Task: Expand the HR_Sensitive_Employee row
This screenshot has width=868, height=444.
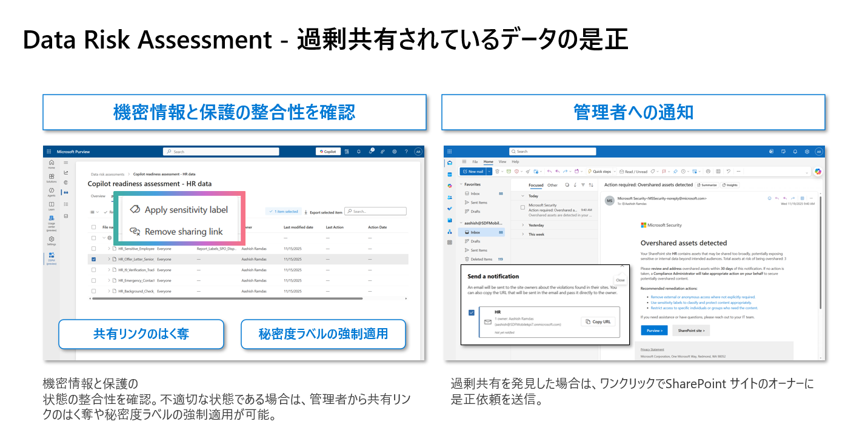Action: click(x=109, y=248)
